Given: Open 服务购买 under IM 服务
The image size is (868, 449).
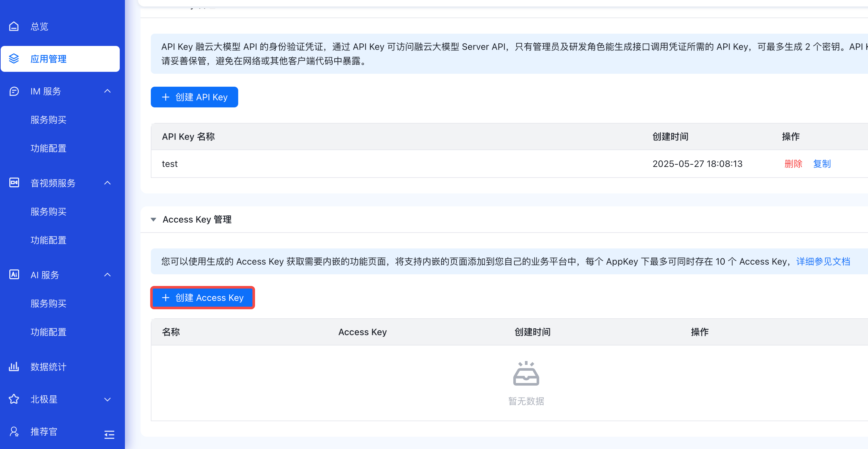Looking at the screenshot, I should point(48,120).
